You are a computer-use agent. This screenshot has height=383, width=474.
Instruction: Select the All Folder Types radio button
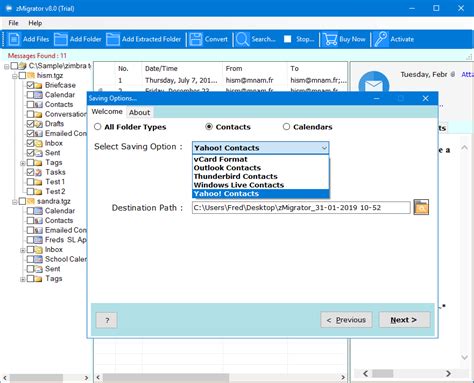click(97, 127)
